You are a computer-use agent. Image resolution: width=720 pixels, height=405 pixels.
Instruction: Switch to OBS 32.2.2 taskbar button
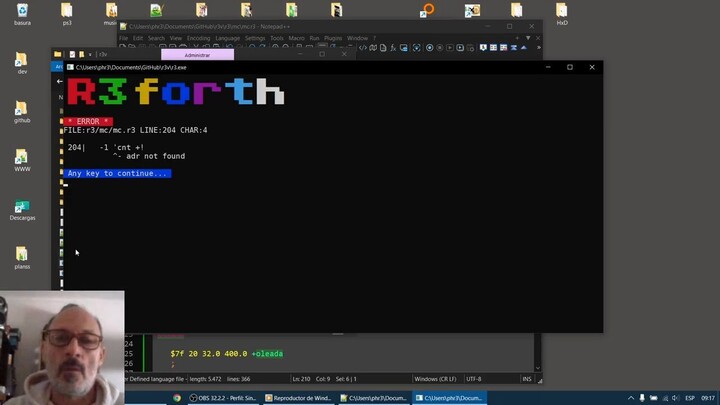[223, 398]
